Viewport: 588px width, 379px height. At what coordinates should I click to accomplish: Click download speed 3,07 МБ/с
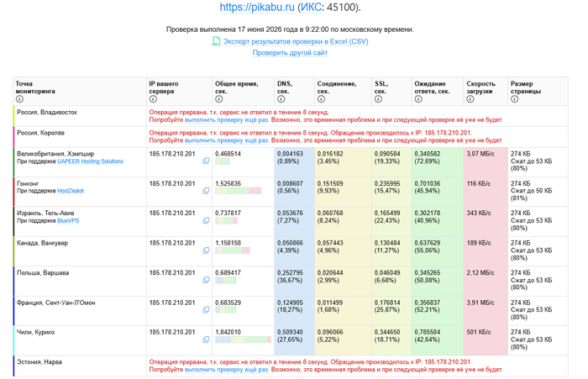480,154
